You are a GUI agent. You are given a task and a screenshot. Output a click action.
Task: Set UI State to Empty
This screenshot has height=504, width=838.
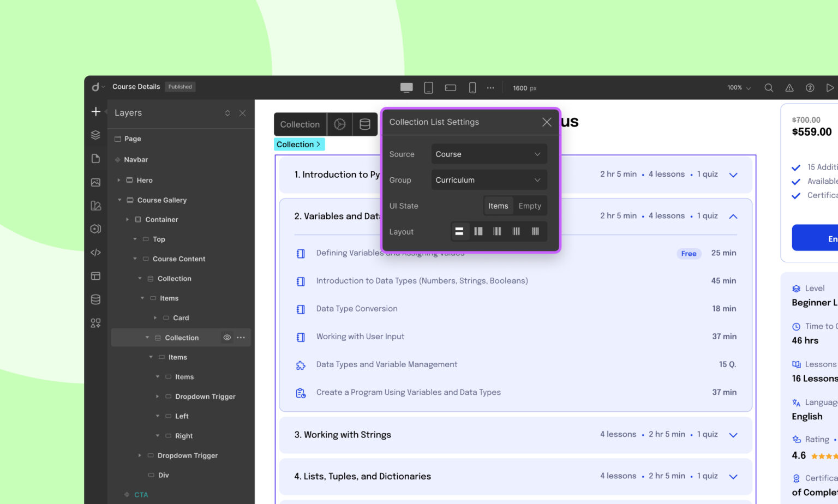click(530, 206)
